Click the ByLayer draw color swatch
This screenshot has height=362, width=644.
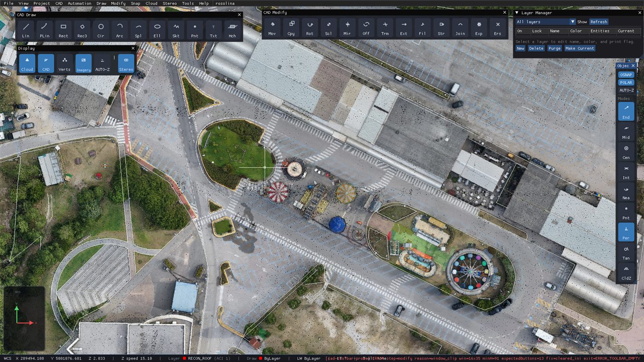tap(261, 358)
